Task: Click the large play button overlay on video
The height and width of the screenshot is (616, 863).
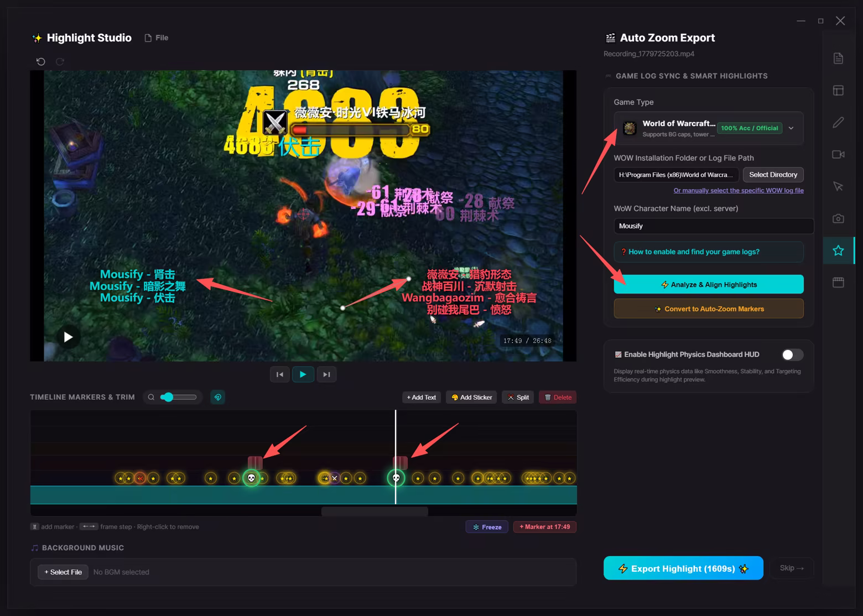Action: (68, 337)
